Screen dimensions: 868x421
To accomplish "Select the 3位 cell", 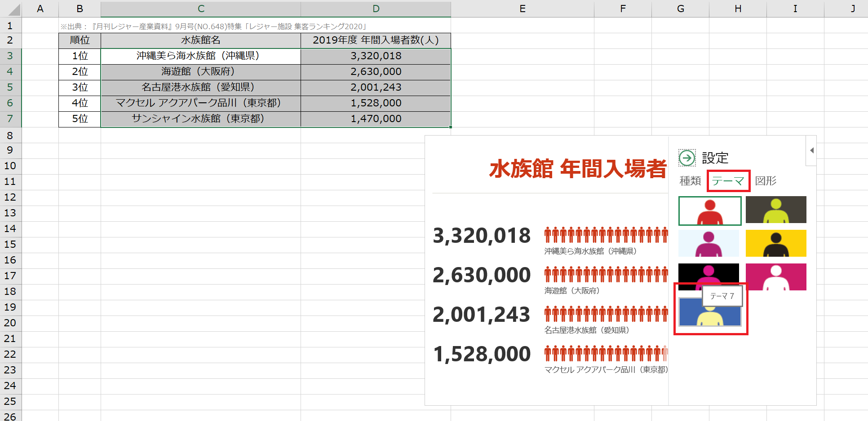I will [x=80, y=88].
